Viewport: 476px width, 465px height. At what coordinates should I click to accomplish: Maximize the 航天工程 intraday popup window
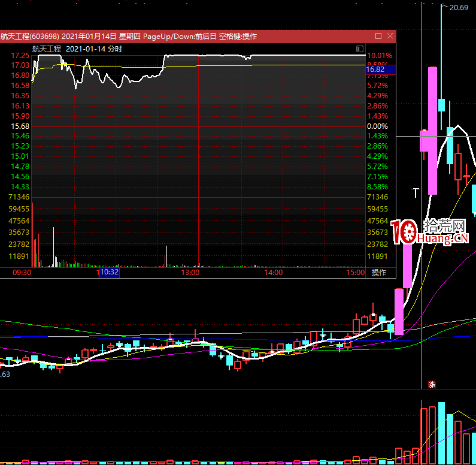coord(378,36)
